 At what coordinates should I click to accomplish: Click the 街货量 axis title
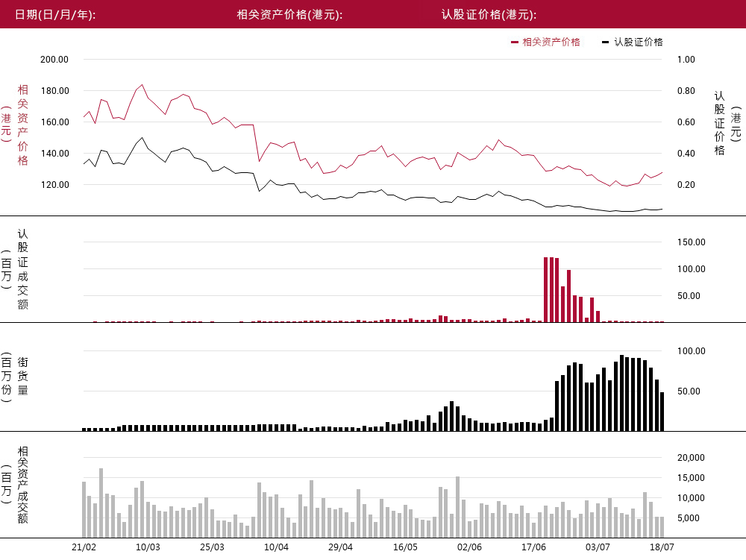(x=23, y=376)
